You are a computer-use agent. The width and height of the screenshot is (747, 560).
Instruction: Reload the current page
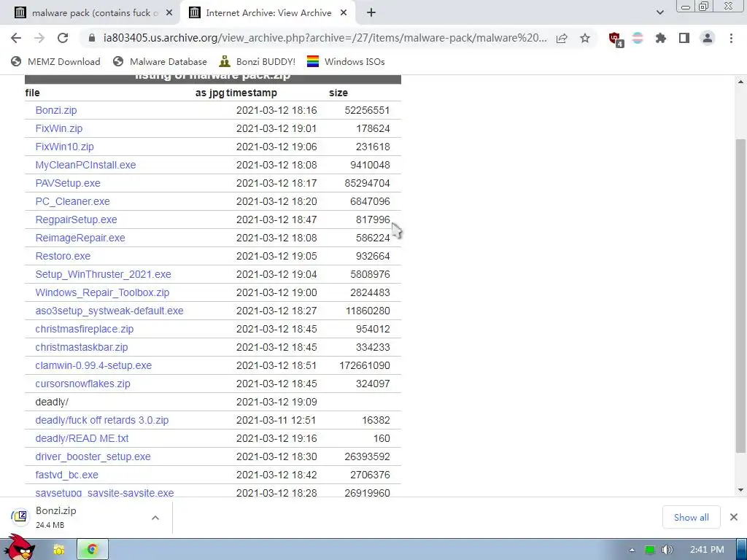63,38
